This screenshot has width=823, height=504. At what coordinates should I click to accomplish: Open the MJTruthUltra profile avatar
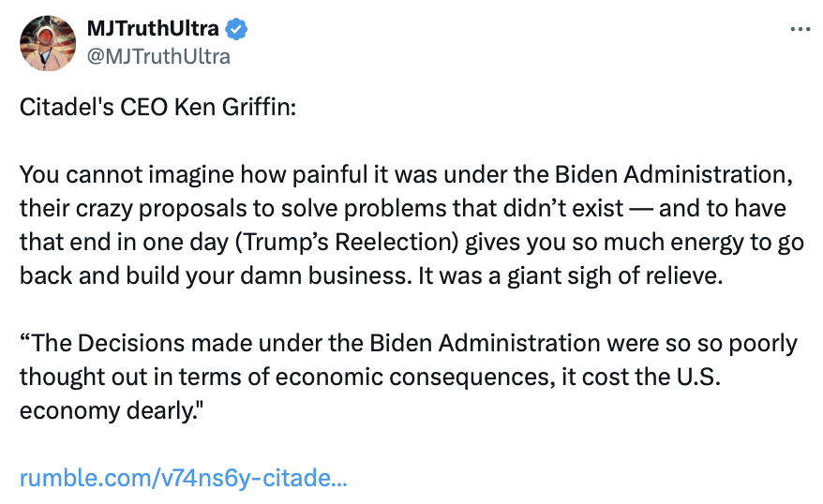[48, 43]
